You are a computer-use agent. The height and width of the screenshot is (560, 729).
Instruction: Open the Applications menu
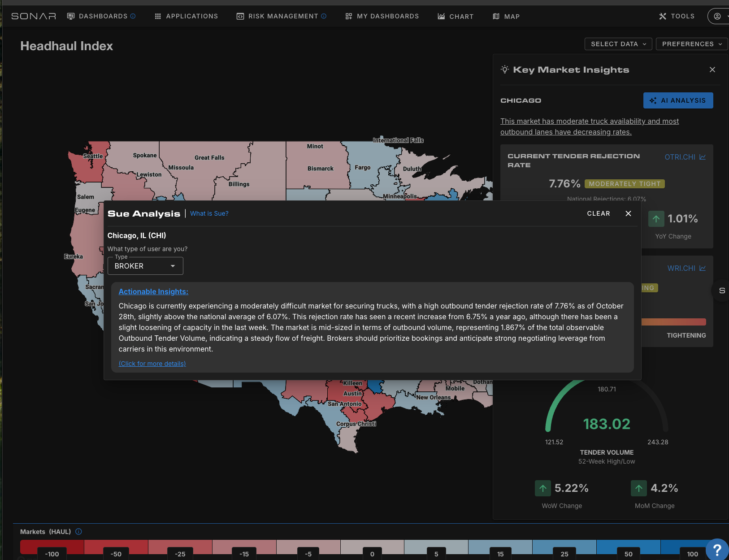pos(186,16)
